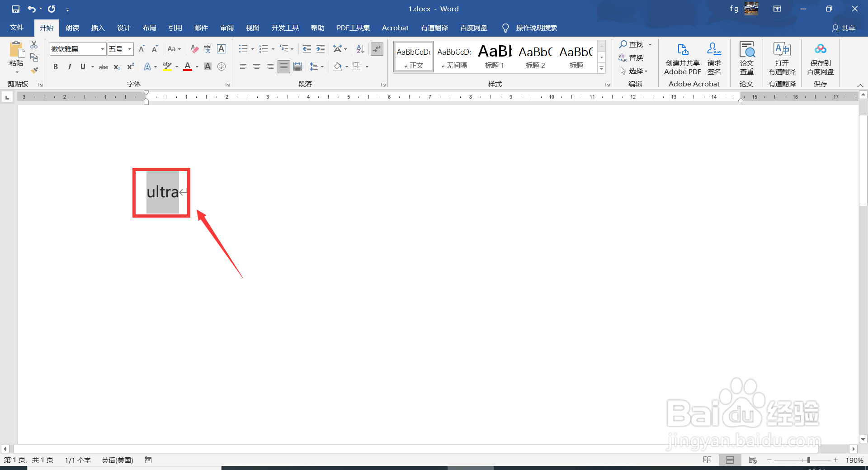Open font dialog launcher in 字体 group

227,85
